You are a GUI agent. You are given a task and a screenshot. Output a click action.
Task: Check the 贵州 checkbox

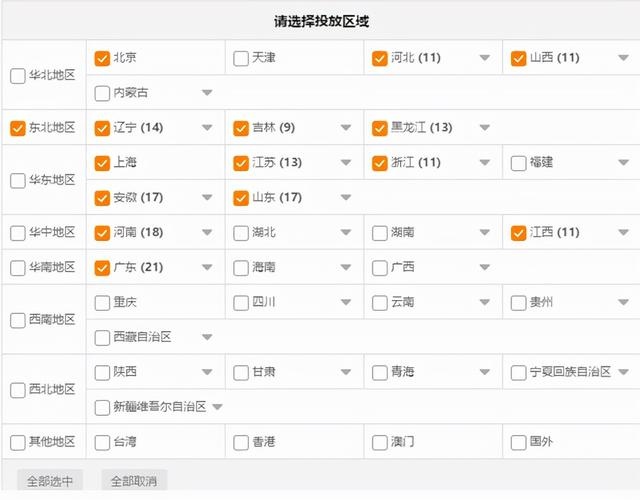pos(518,303)
